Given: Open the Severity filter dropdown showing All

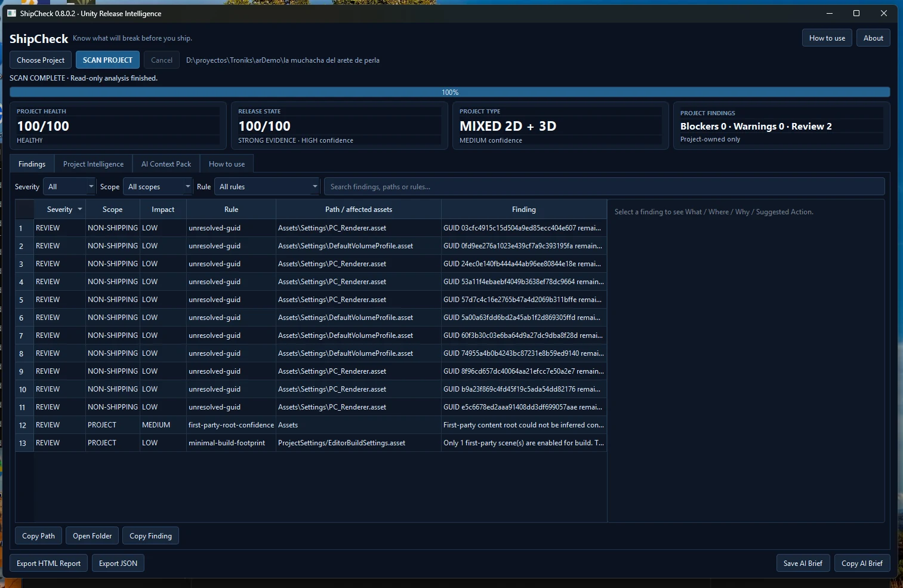Looking at the screenshot, I should [69, 187].
